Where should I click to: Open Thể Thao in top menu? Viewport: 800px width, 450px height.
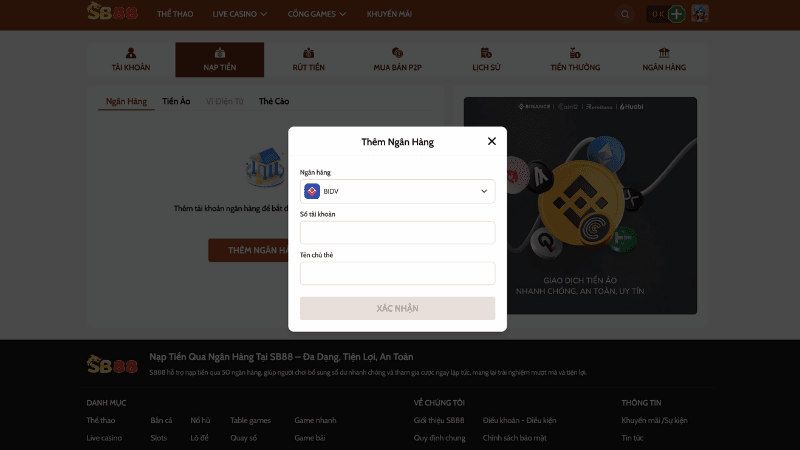tap(176, 14)
